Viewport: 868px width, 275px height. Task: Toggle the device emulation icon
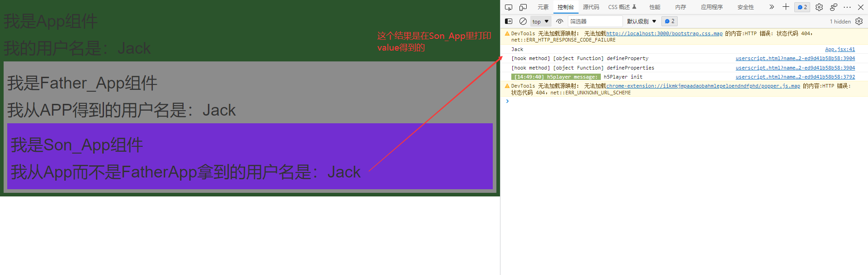click(523, 7)
